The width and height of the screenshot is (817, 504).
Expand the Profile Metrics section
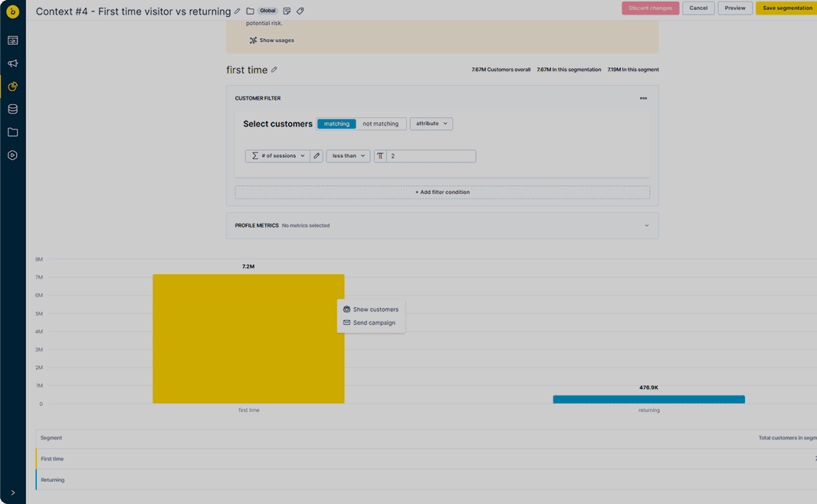pyautogui.click(x=646, y=226)
